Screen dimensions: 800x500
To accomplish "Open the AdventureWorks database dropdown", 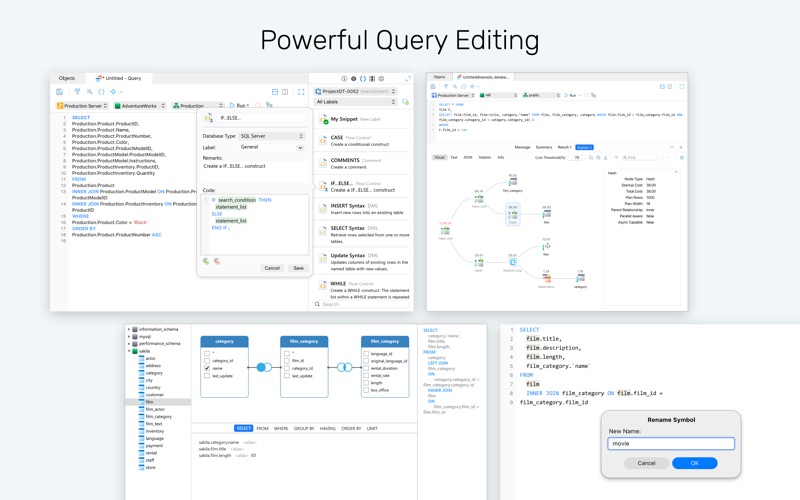I will coord(140,106).
